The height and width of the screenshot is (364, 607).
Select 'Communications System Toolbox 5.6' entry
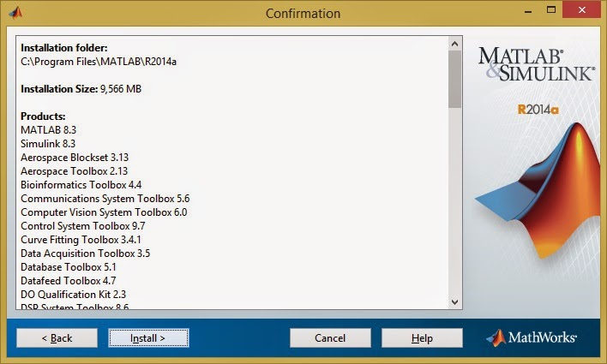[105, 199]
